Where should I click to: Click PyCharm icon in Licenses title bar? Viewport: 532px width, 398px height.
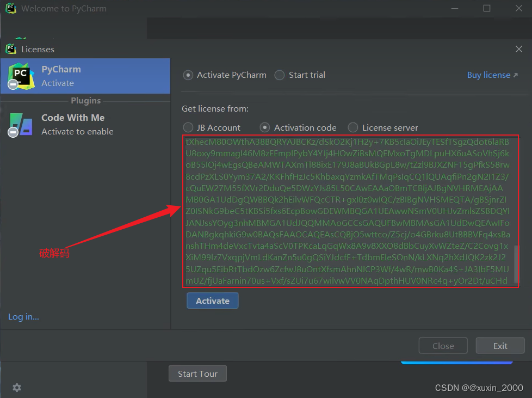pos(11,49)
